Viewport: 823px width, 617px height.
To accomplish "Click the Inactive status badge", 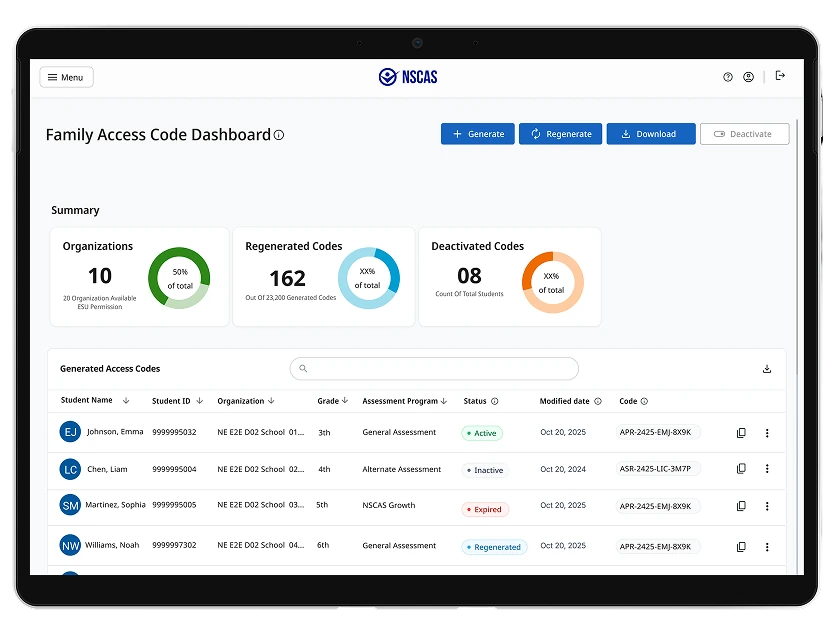I will pos(486,470).
